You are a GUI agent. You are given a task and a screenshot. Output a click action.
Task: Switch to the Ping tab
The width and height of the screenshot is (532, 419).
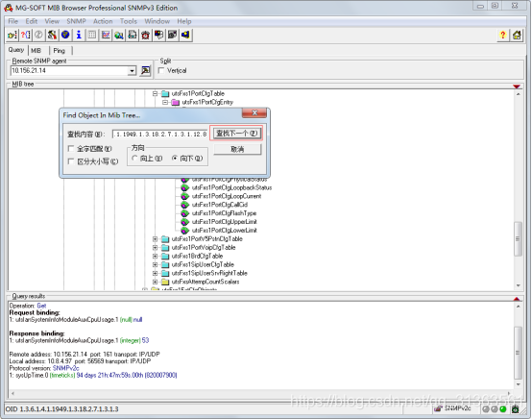click(x=59, y=51)
